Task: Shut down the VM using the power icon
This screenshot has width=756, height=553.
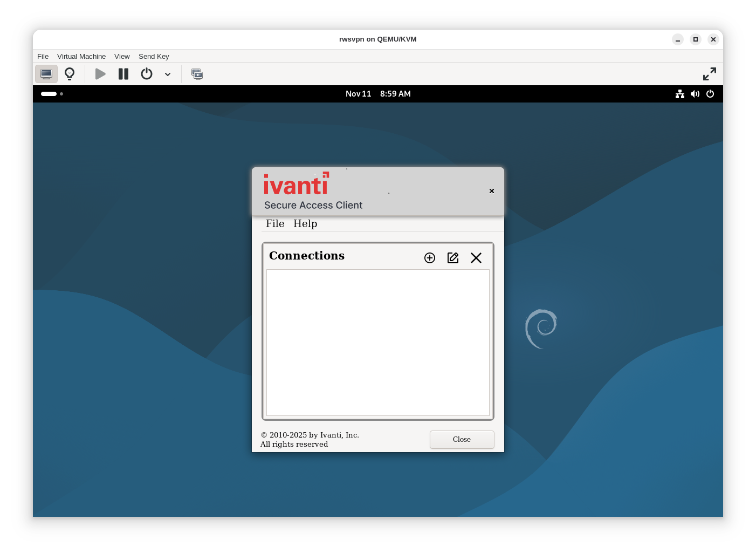Action: 146,74
